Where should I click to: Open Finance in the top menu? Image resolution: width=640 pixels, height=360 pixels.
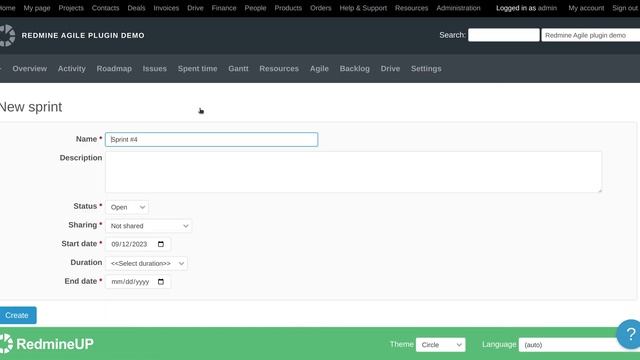(x=224, y=8)
